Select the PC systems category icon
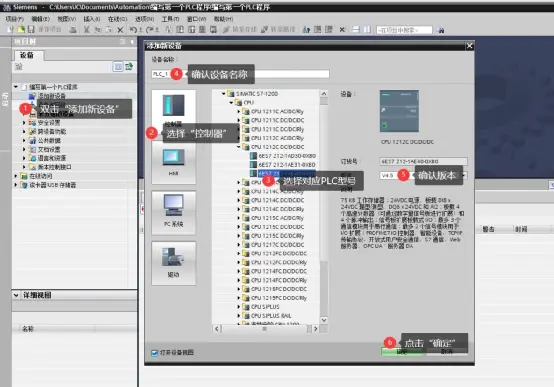554x387 pixels. [173, 212]
